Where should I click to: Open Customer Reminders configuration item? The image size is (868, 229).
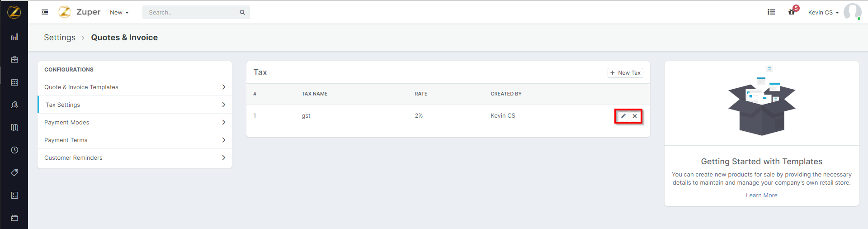(x=73, y=157)
